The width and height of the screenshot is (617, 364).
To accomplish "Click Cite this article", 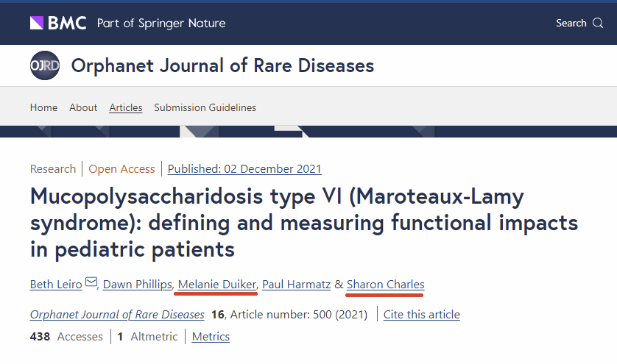I will tap(421, 315).
